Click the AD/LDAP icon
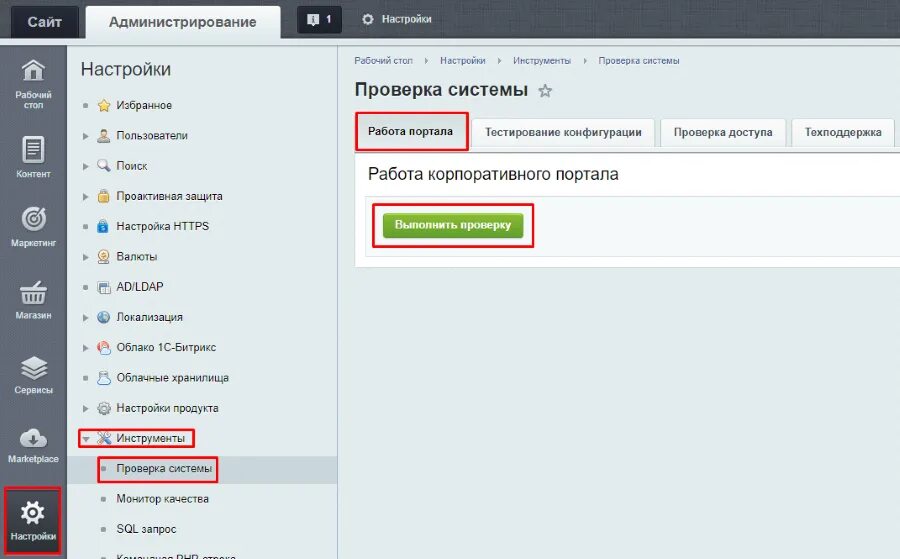Image resolution: width=900 pixels, height=559 pixels. click(104, 287)
